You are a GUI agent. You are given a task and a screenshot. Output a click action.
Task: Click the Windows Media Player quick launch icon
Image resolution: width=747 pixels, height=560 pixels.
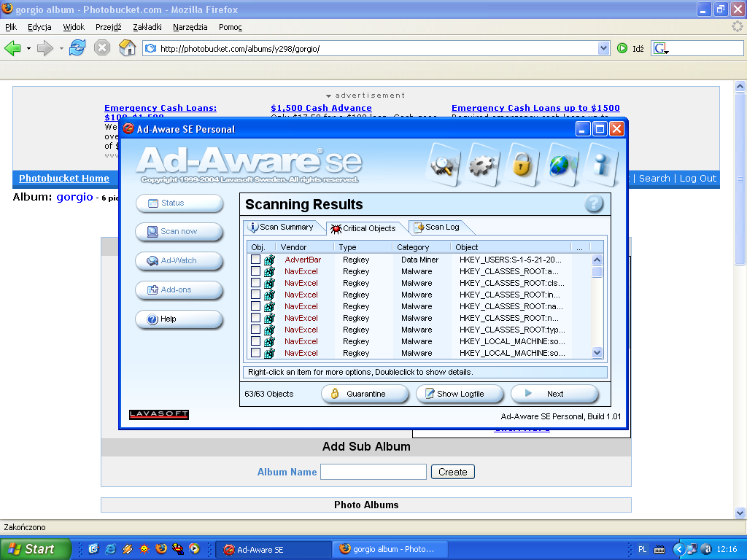(194, 548)
